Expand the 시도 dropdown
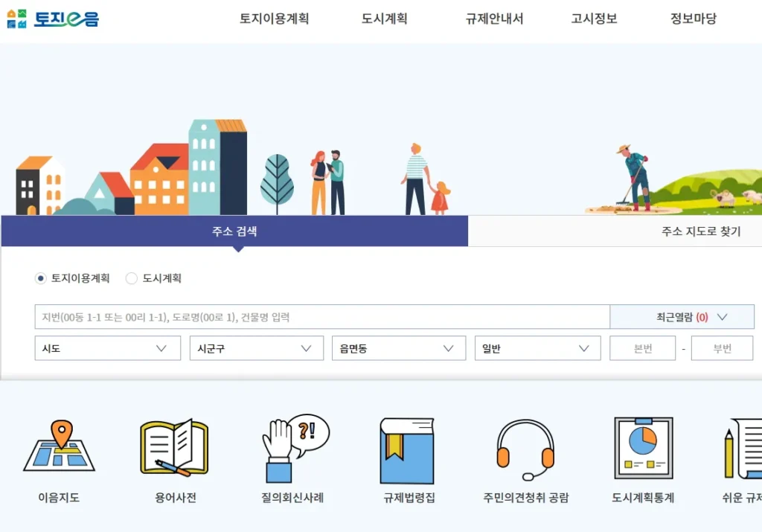 pos(107,348)
